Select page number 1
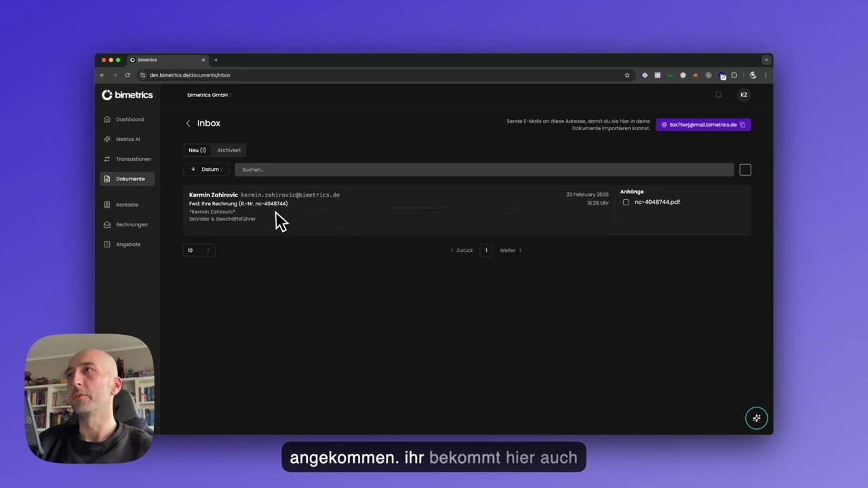This screenshot has height=488, width=868. click(486, 250)
